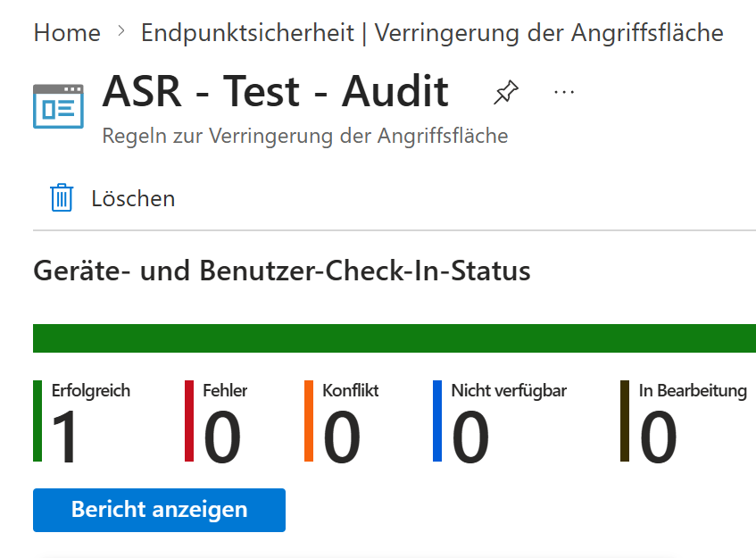Image resolution: width=756 pixels, height=558 pixels.
Task: Click the red Fehler color marker
Action: pos(189,421)
